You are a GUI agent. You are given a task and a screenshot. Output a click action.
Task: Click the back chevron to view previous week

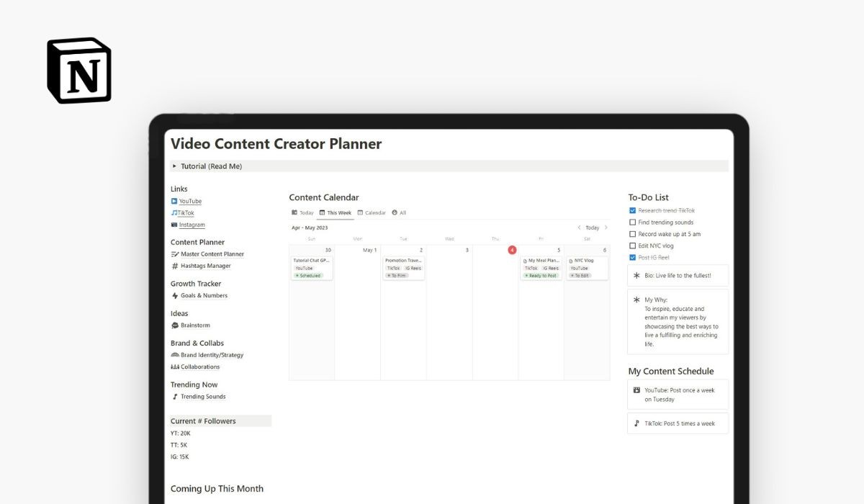(580, 228)
